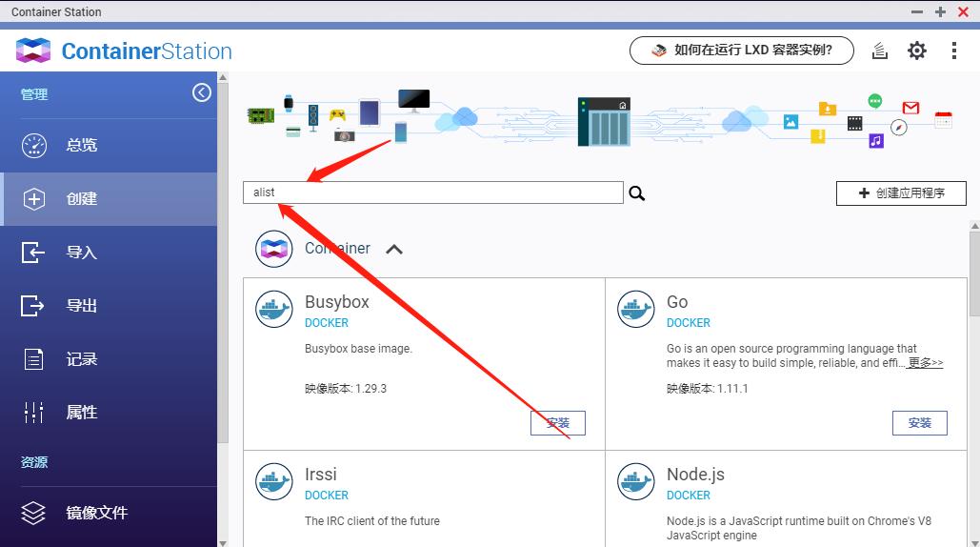Maximize the Container Station window
This screenshot has width=980, height=547.
click(940, 11)
